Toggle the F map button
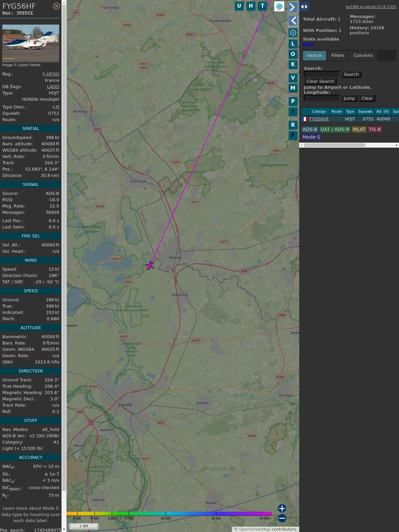This screenshot has width=399, height=532. [293, 135]
